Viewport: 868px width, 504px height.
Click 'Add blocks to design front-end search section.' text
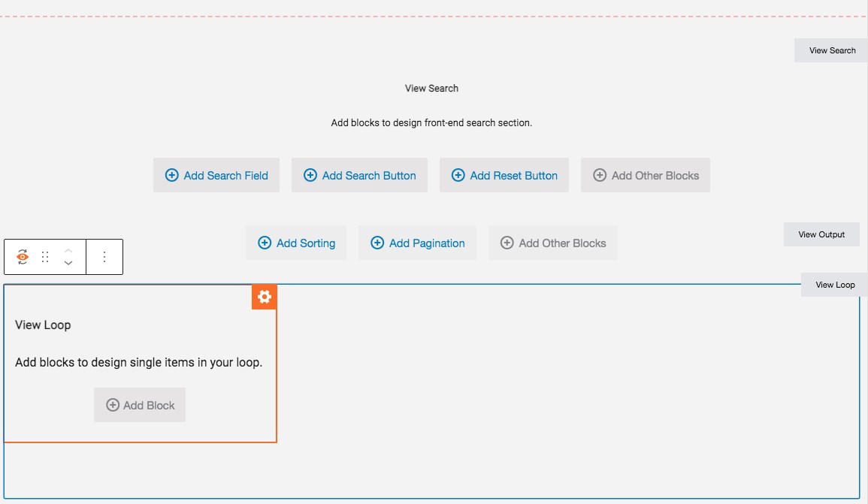tap(431, 123)
